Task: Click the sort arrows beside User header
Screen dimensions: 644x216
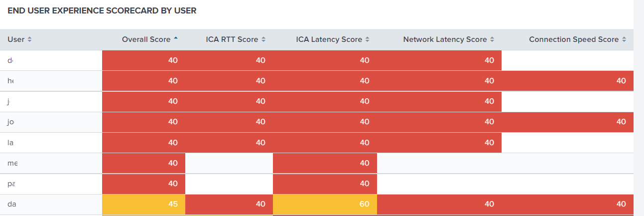Action: [x=29, y=40]
